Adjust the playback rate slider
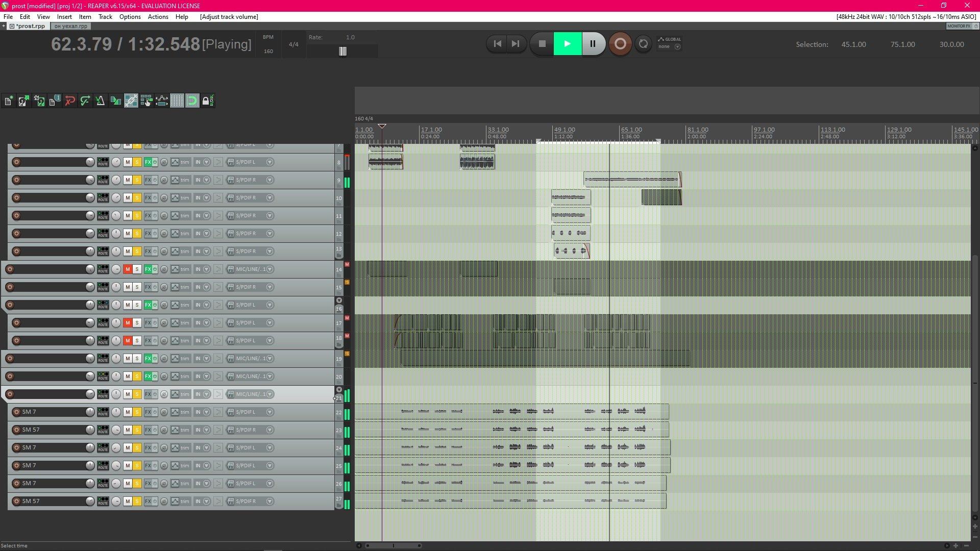This screenshot has width=980, height=551. (x=342, y=51)
